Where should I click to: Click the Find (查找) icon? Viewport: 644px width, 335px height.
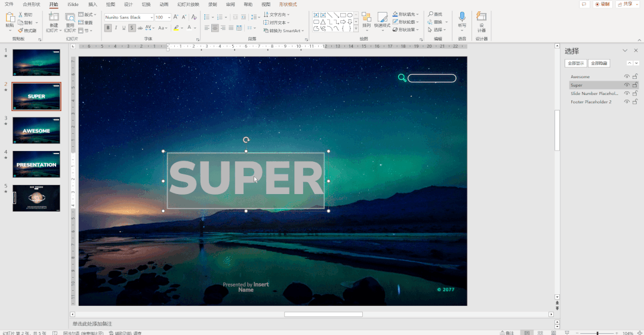[x=430, y=14]
